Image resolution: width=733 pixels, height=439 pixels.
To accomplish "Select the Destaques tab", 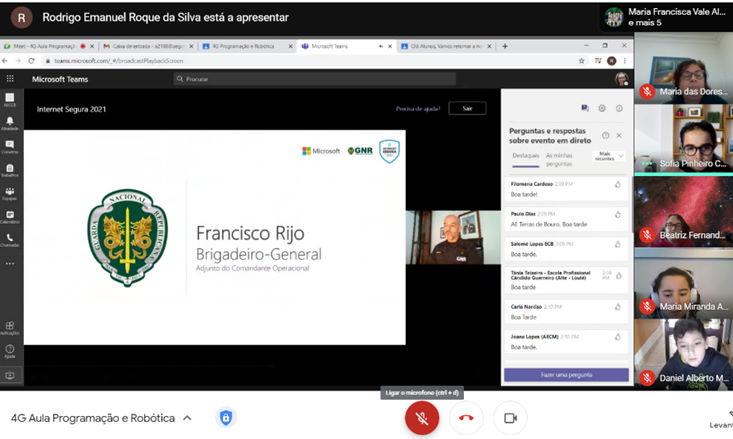I will pyautogui.click(x=525, y=156).
